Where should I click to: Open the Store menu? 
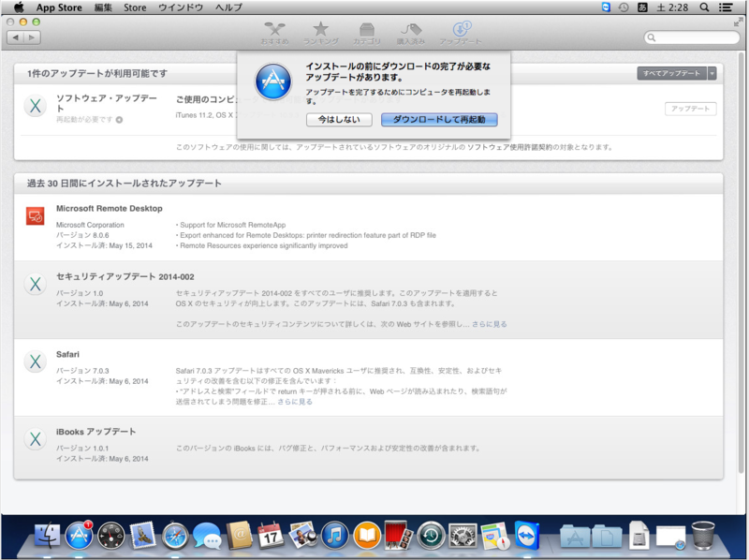pos(135,7)
